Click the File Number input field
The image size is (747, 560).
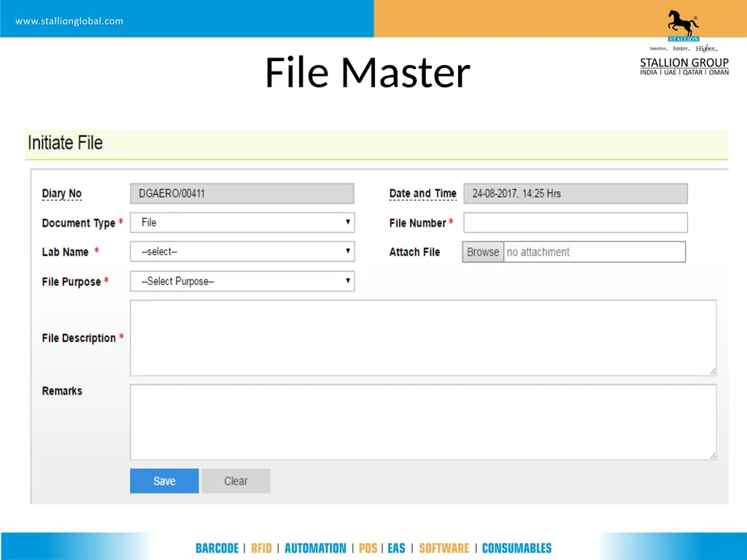click(576, 222)
